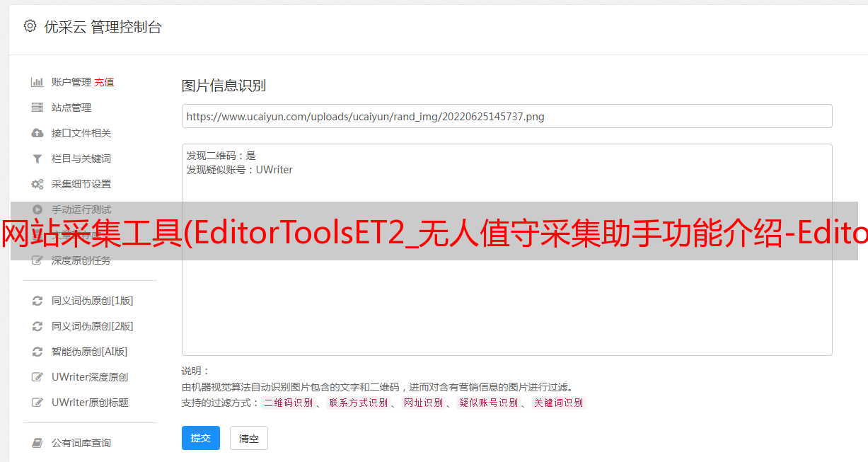Viewport: 868px width, 462px height.
Task: Click the book icon for 公有词库查询
Action: click(x=37, y=443)
